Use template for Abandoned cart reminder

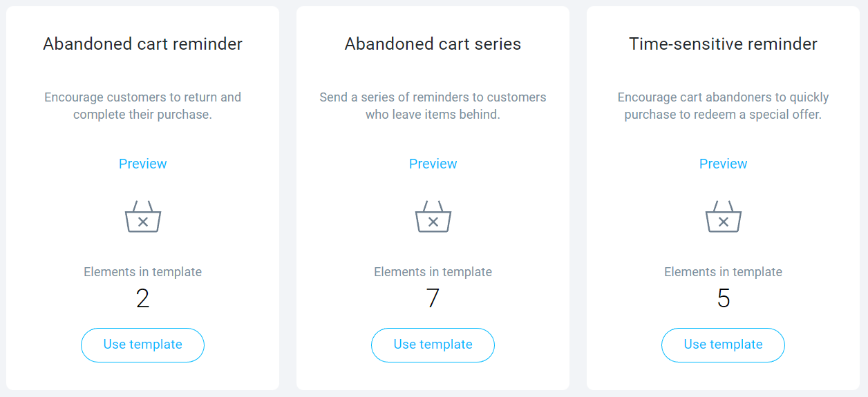click(143, 345)
